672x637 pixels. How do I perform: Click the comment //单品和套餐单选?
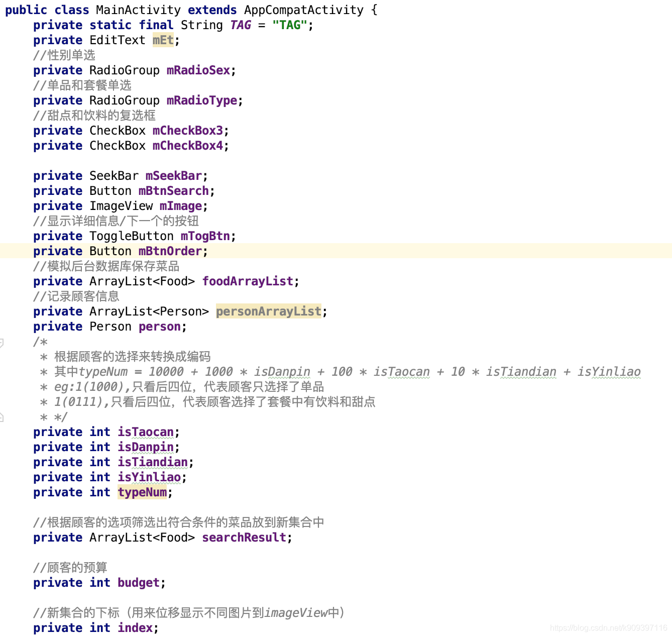tap(82, 85)
